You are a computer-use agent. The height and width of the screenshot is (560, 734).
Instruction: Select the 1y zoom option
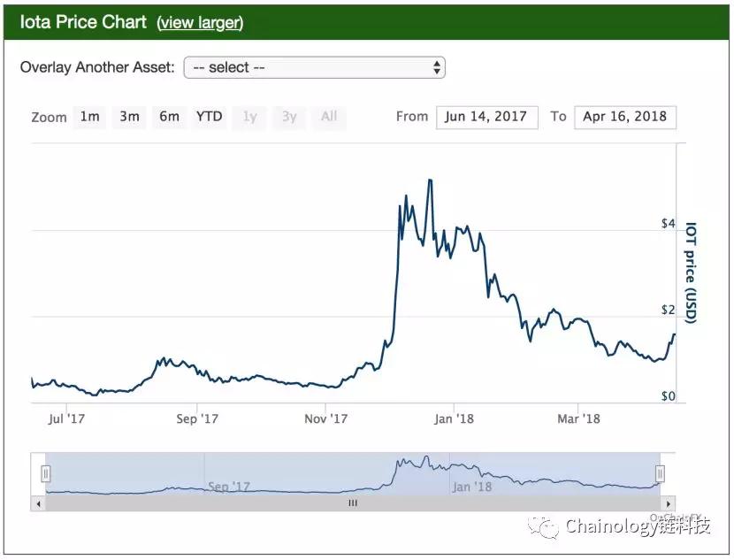click(250, 117)
